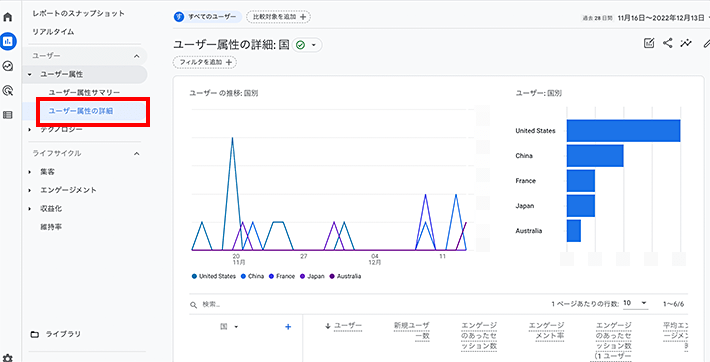The height and width of the screenshot is (362, 710).
Task: Open the admin settings gear icon
Action: 8,358
